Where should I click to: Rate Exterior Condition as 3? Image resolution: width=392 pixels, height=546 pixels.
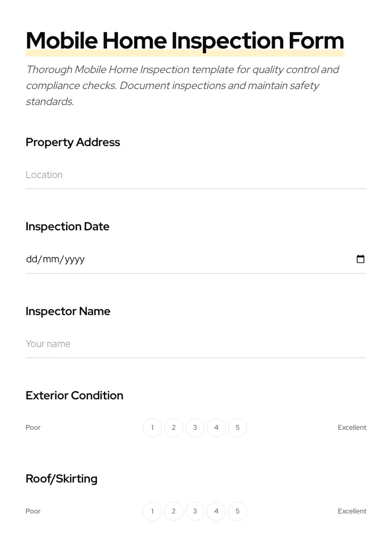[195, 427]
